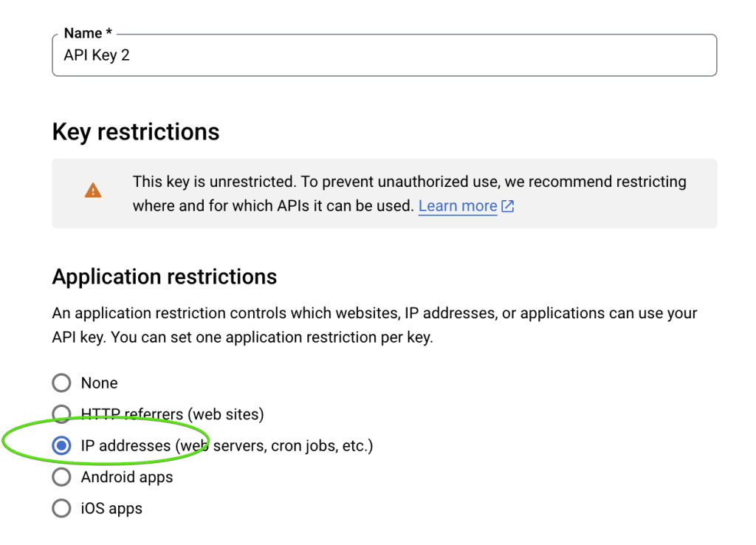Click the orange warning triangle icon
The height and width of the screenshot is (545, 756).
(x=93, y=191)
